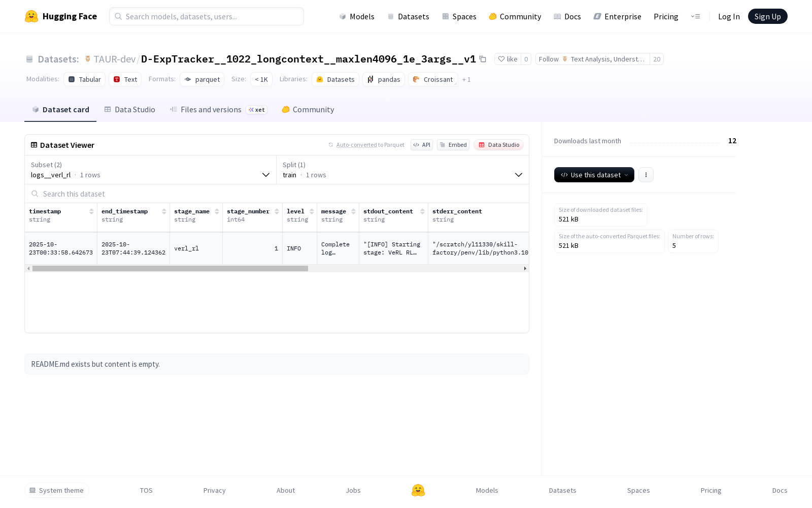Screen dimensions: 812x508
Task: Show the +1 additional libraries
Action: pos(466,79)
